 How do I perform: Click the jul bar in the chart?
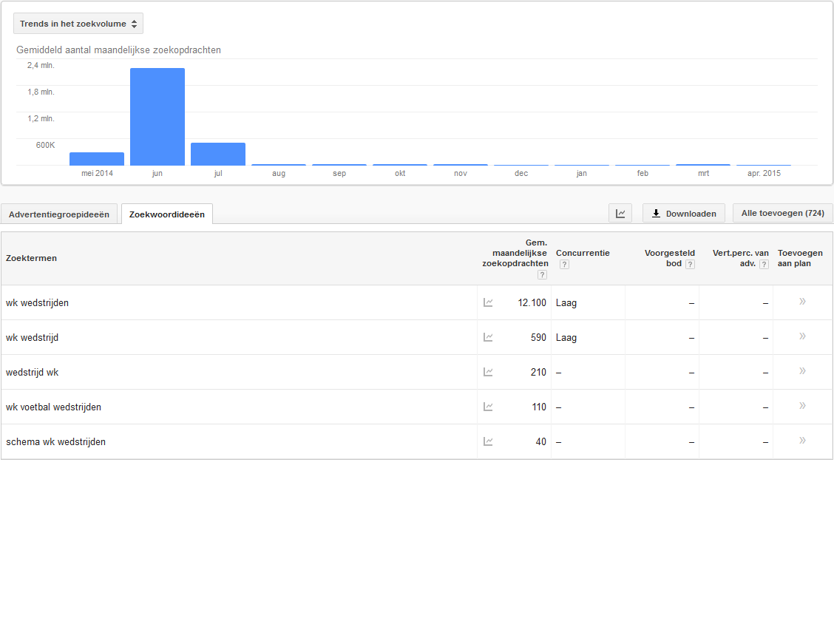[x=218, y=155]
